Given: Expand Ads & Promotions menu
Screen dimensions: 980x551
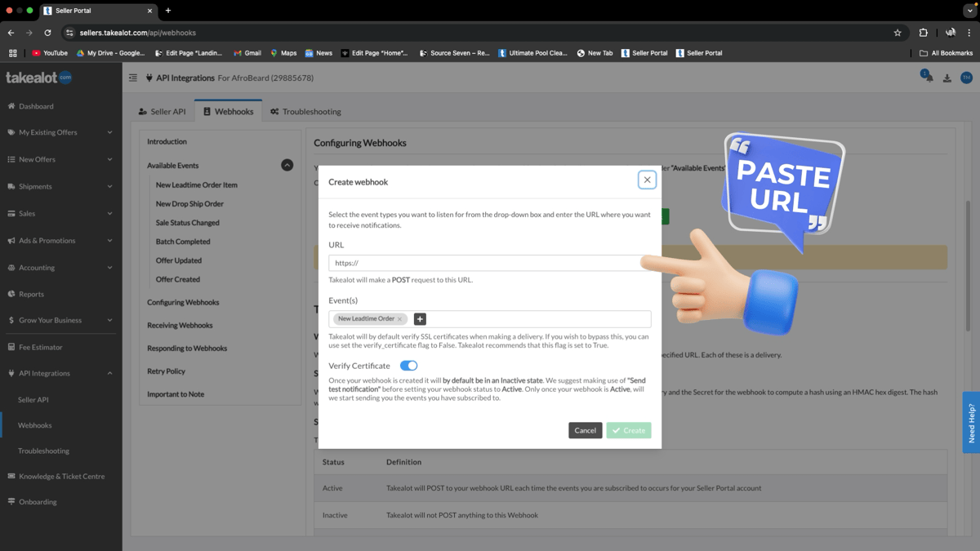Looking at the screenshot, I should coord(60,241).
